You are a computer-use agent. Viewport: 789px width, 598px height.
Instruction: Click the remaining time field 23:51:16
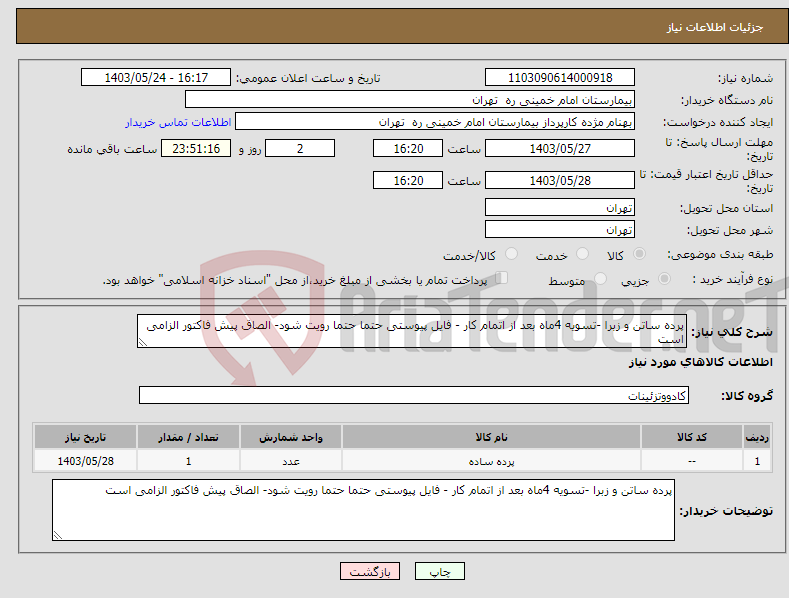[x=196, y=148]
